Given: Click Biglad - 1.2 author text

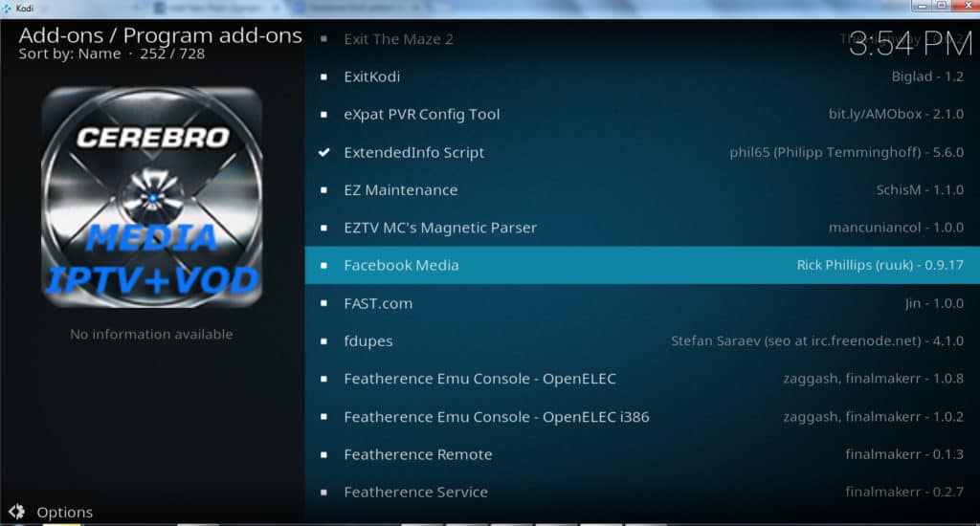Looking at the screenshot, I should point(927,77).
